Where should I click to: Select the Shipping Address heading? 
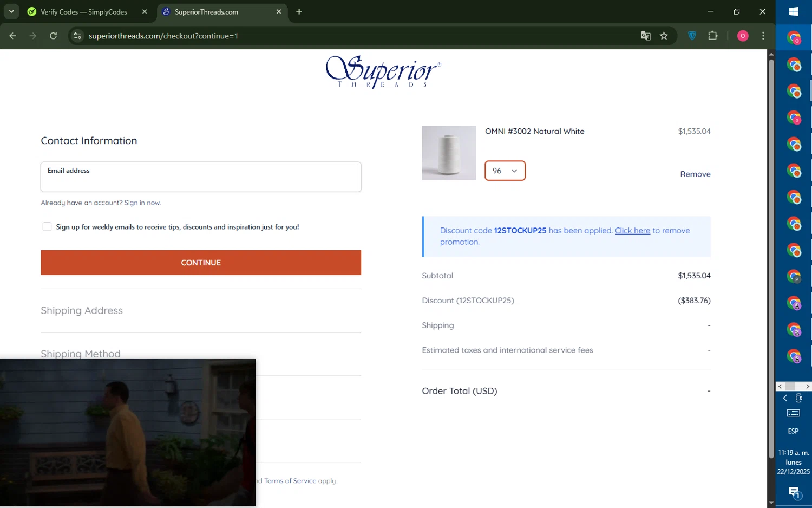(x=82, y=310)
